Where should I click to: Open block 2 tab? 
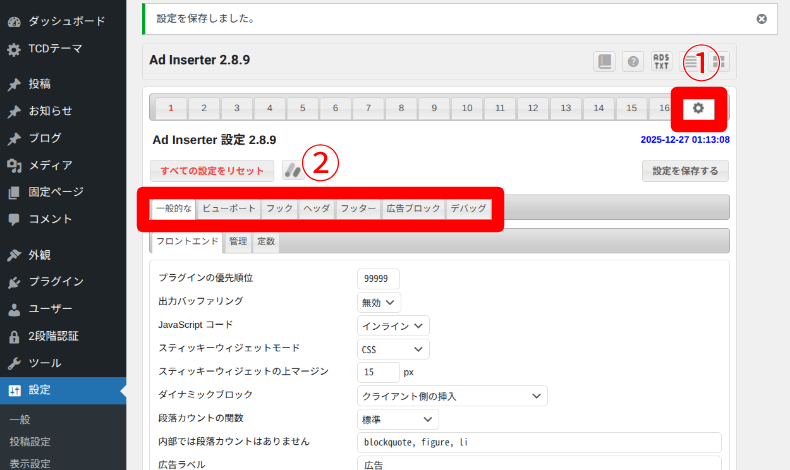point(204,108)
